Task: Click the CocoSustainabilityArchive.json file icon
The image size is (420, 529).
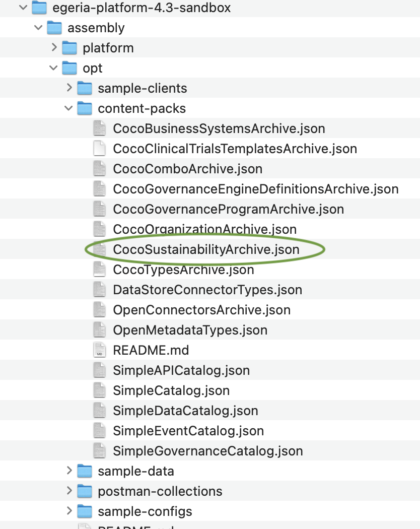Action: pyautogui.click(x=100, y=249)
